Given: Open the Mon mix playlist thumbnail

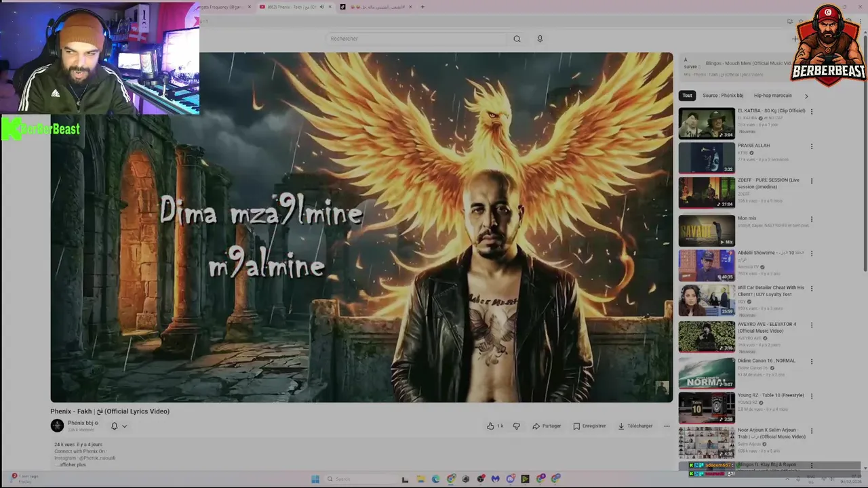Looking at the screenshot, I should [x=707, y=231].
